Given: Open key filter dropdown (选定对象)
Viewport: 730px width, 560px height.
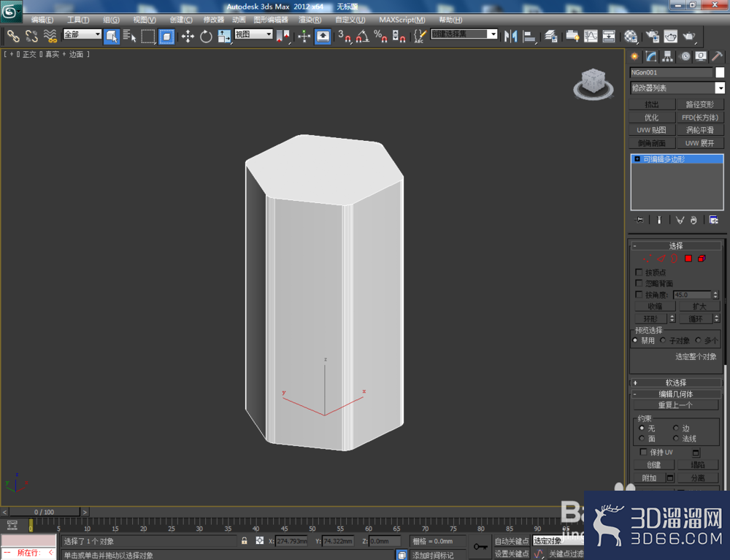Looking at the screenshot, I should (558, 540).
